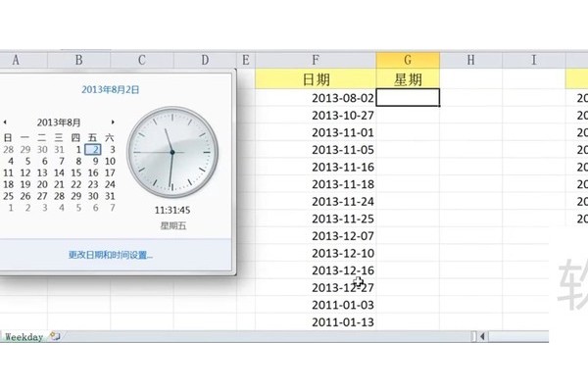Click the 2013年8月 month header
The image size is (588, 392).
click(x=59, y=122)
